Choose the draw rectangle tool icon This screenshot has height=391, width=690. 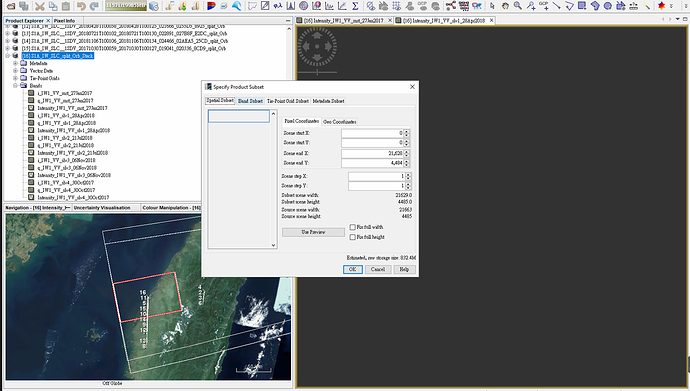click(582, 6)
